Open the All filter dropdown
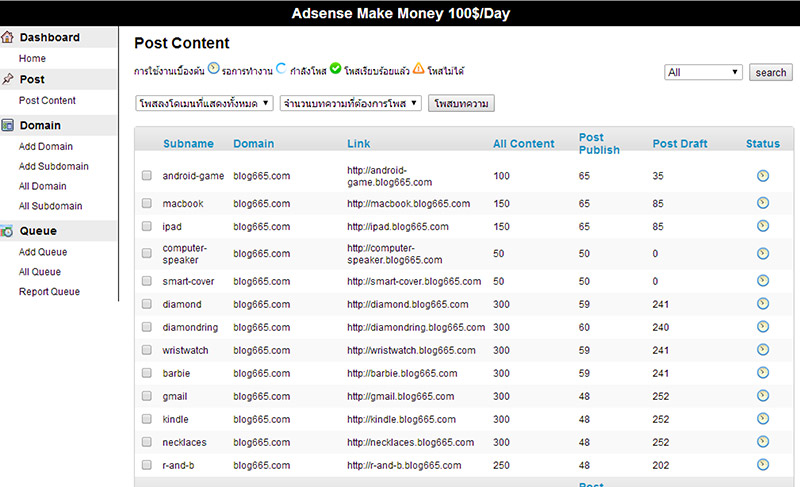This screenshot has height=487, width=800. (x=704, y=72)
